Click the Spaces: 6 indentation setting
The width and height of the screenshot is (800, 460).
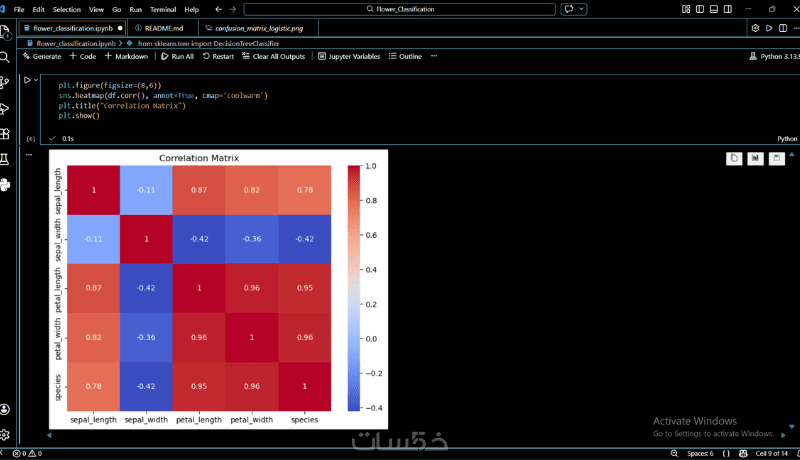point(700,453)
